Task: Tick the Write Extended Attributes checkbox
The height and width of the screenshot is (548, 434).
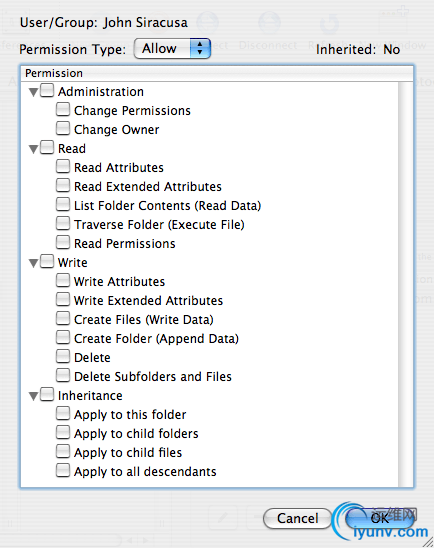Action: (x=63, y=300)
